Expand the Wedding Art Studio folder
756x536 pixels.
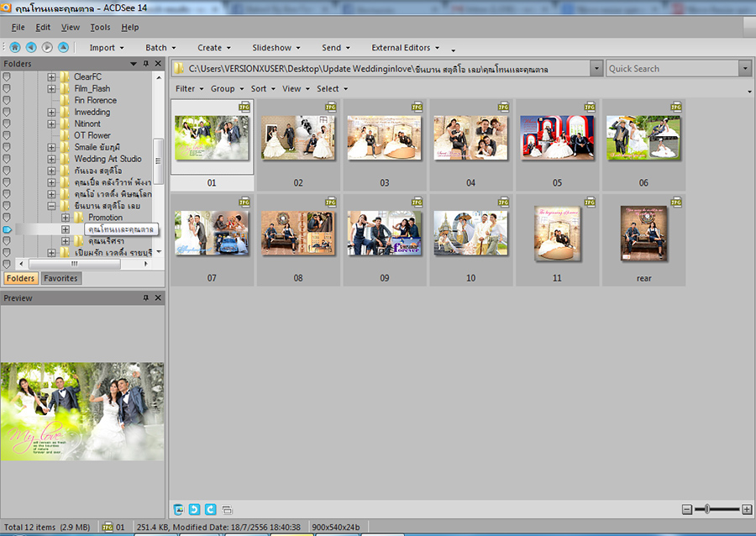(51, 159)
